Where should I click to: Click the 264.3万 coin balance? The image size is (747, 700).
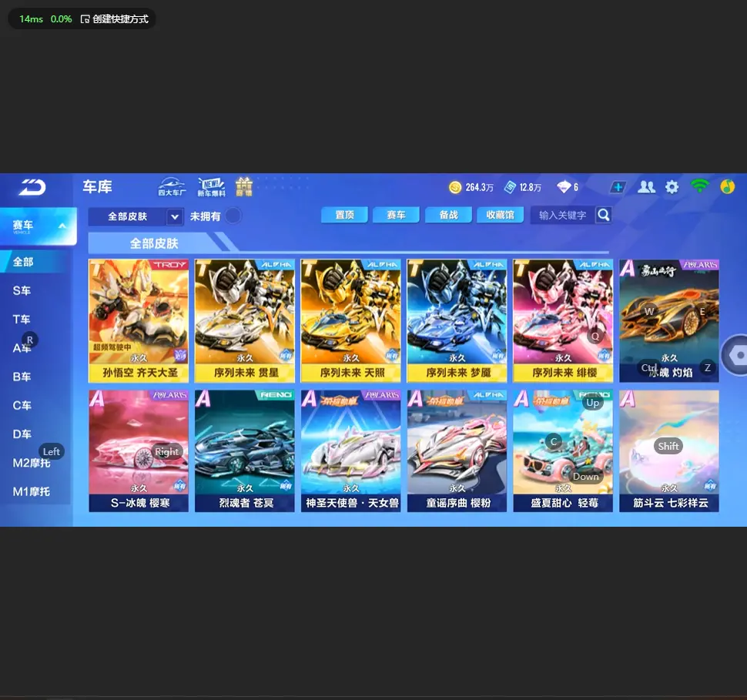pyautogui.click(x=479, y=188)
